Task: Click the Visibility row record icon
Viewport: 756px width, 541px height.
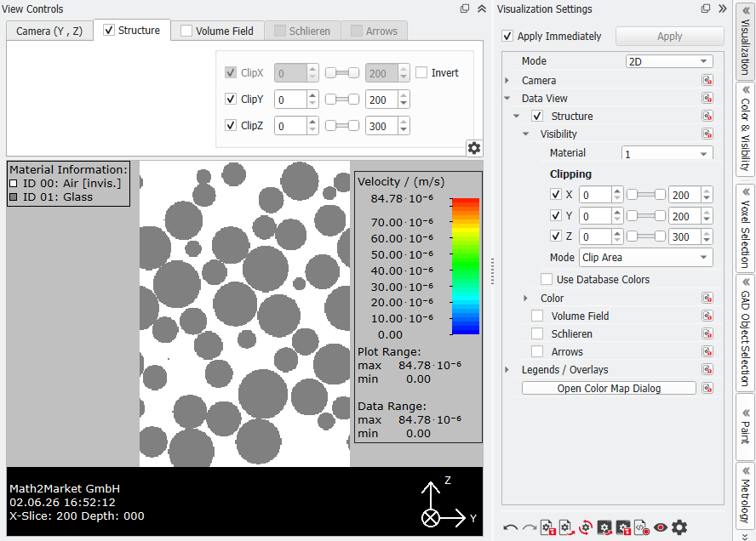Action: pos(707,134)
